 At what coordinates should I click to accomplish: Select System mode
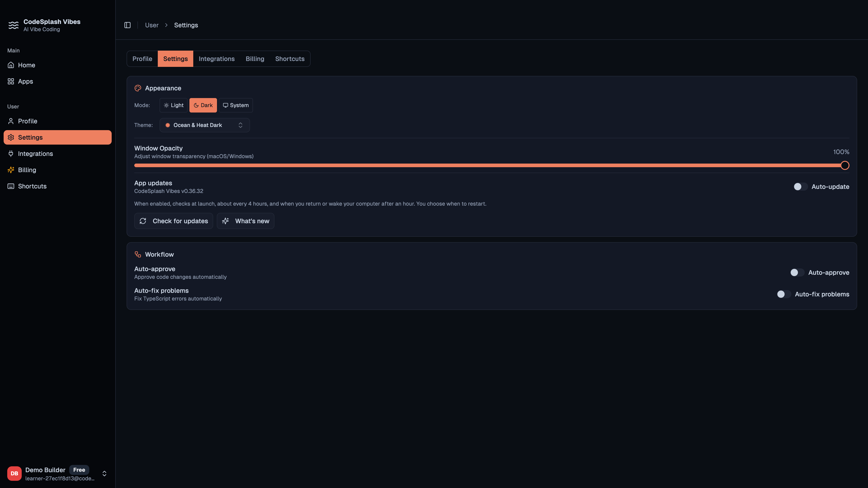click(236, 105)
